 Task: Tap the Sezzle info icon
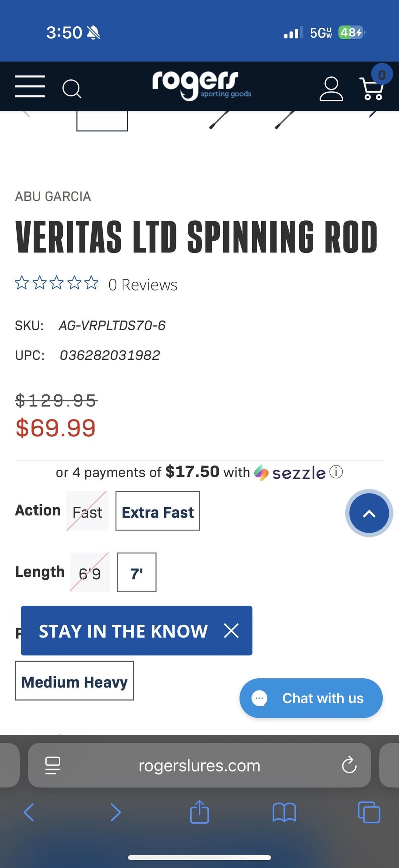point(336,472)
